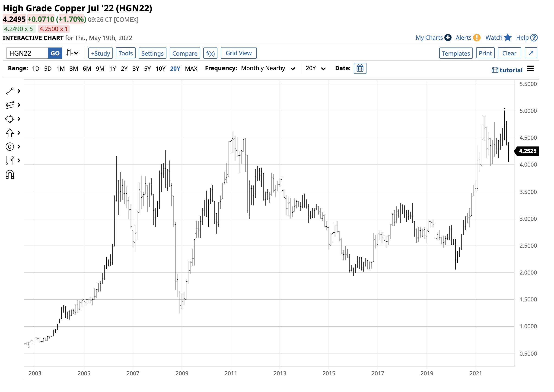Screen dimensions: 554x392
Task: Switch to the MAX range
Action: pos(191,69)
